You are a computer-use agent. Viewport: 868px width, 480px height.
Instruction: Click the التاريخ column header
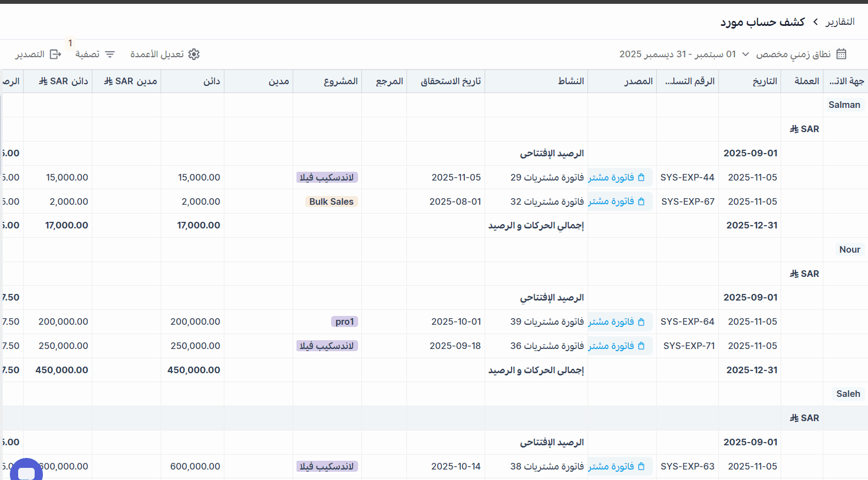tap(750, 81)
